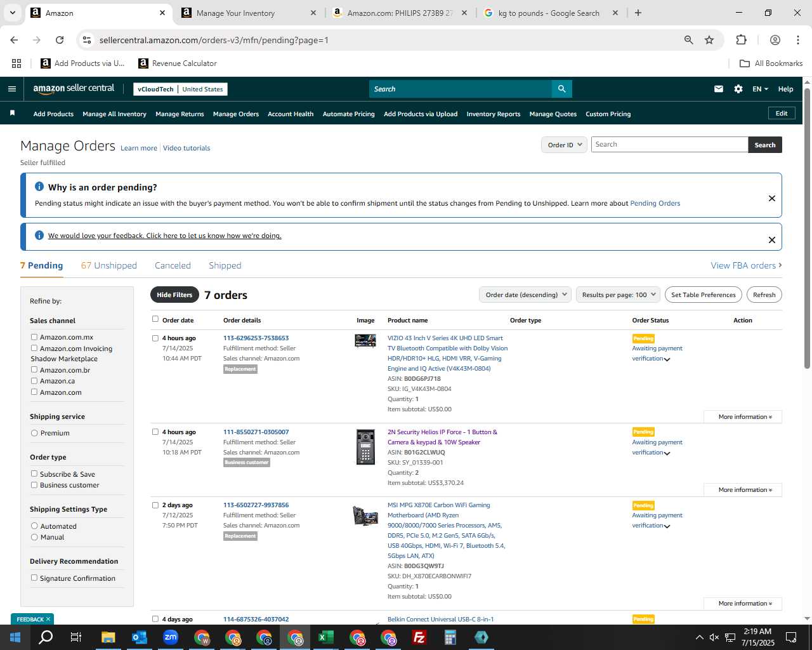Screen dimensions: 812x650
Task: Check the Amazon.com.mx sales channel filter
Action: [x=34, y=337]
